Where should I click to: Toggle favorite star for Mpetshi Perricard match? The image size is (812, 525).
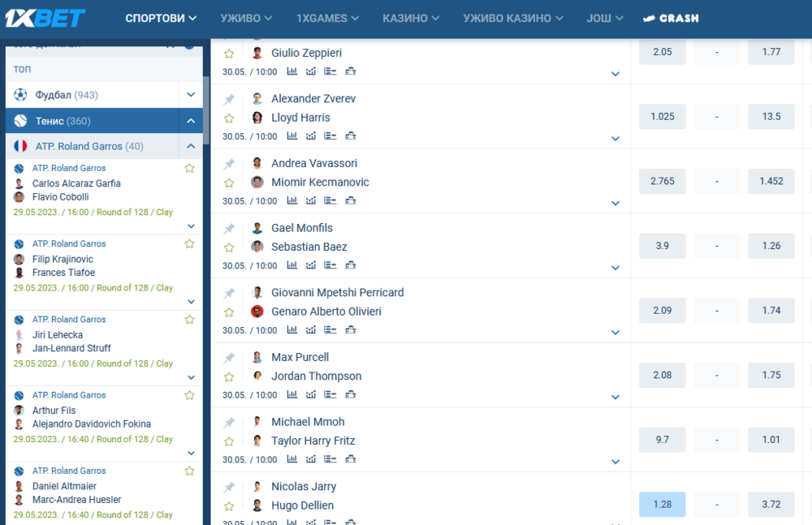pos(229,312)
